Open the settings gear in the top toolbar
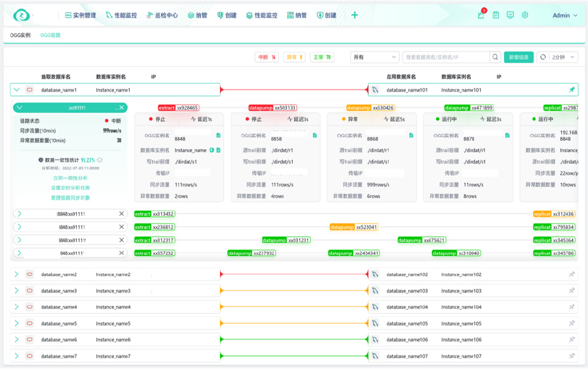 coord(524,15)
